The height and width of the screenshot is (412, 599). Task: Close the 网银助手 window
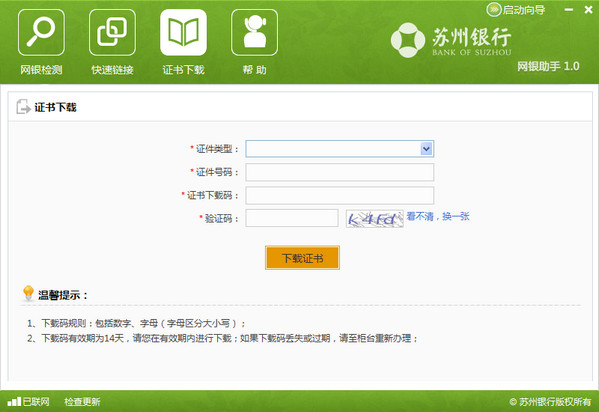click(x=588, y=10)
